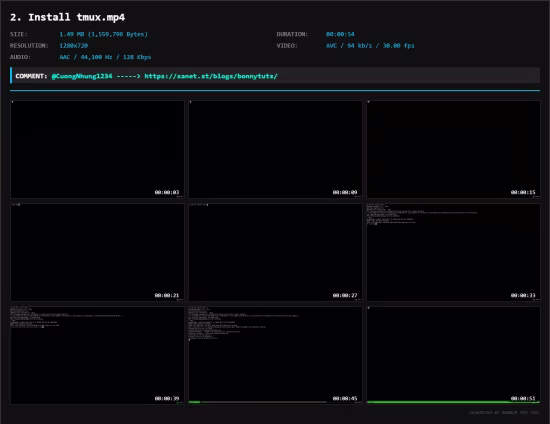Select the duration value 00:00:54
Image resolution: width=550 pixels, height=424 pixels.
(x=340, y=34)
